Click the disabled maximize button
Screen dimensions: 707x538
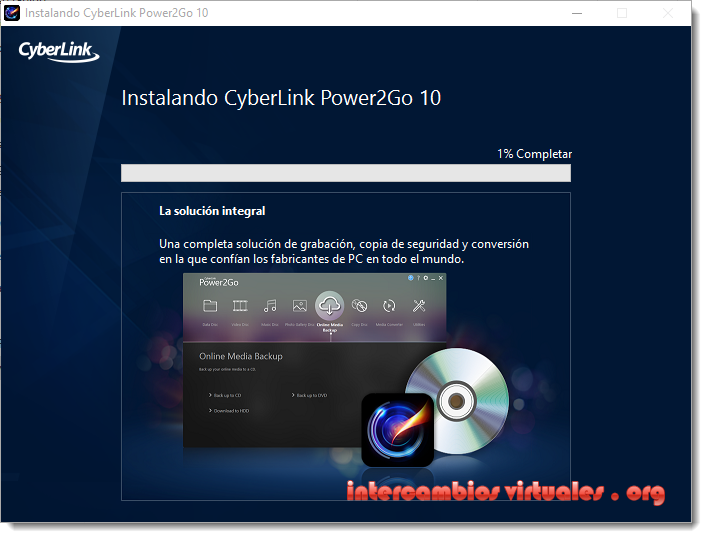click(x=622, y=13)
